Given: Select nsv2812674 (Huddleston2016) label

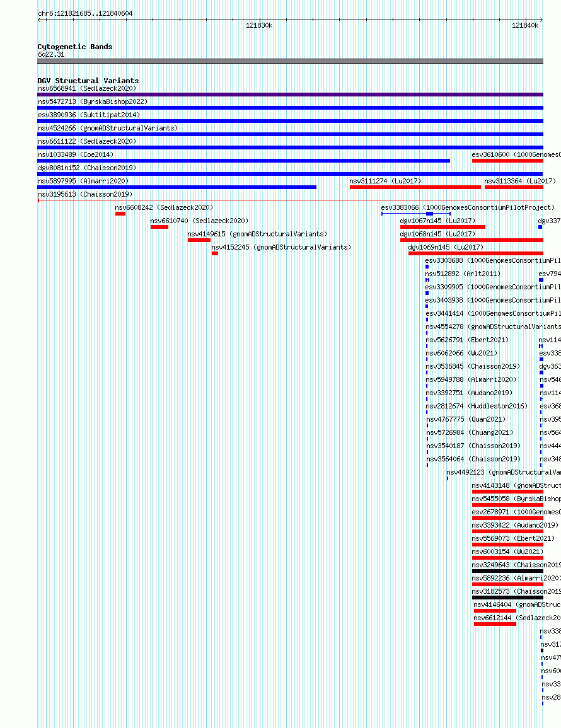Looking at the screenshot, I should coord(477,407).
